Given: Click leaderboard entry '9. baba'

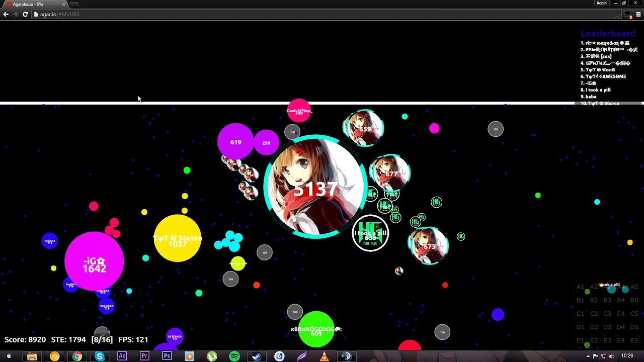Looking at the screenshot, I should pyautogui.click(x=589, y=97).
